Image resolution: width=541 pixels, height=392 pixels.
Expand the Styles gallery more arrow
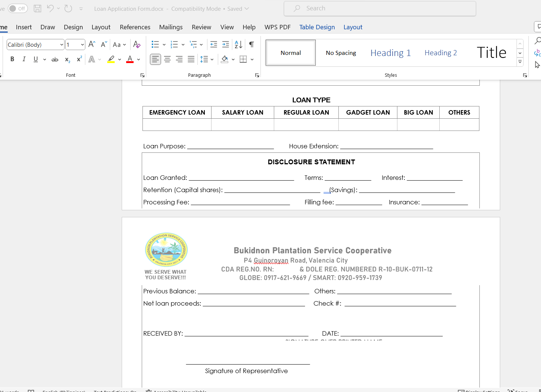coord(520,62)
